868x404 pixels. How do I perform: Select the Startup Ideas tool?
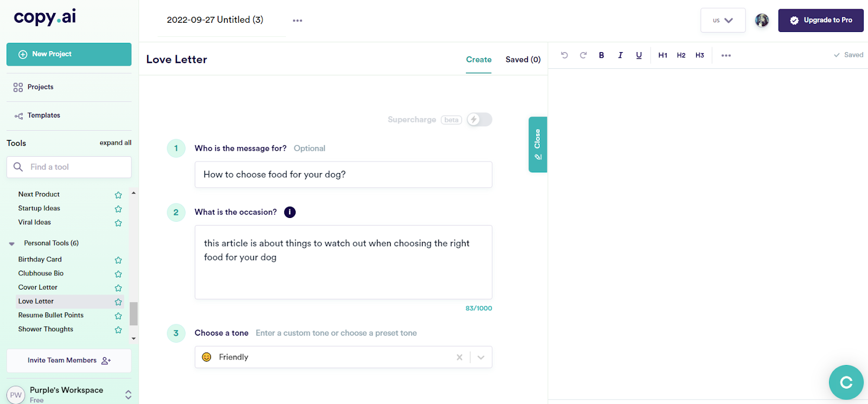click(39, 208)
